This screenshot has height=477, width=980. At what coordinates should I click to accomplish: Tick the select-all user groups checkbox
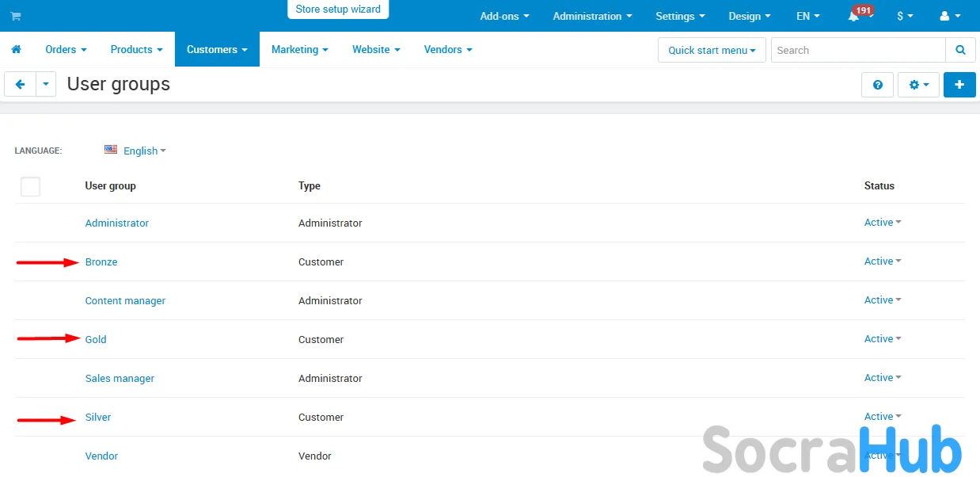(30, 186)
